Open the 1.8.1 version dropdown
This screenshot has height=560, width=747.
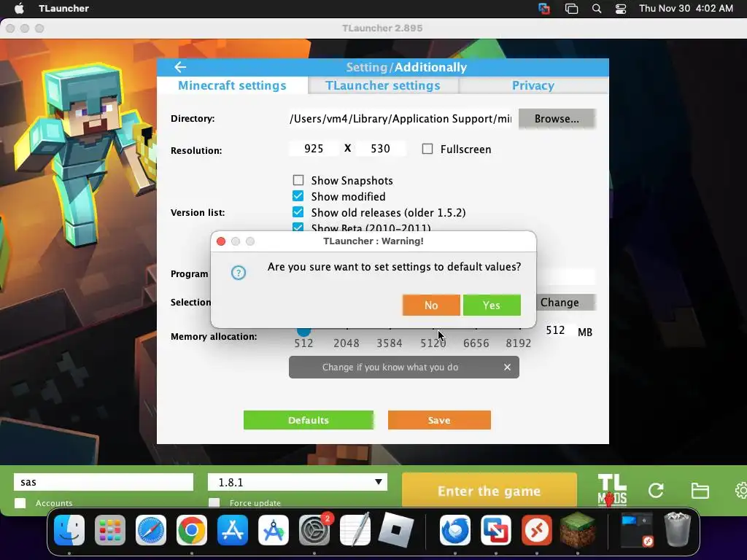coord(298,482)
